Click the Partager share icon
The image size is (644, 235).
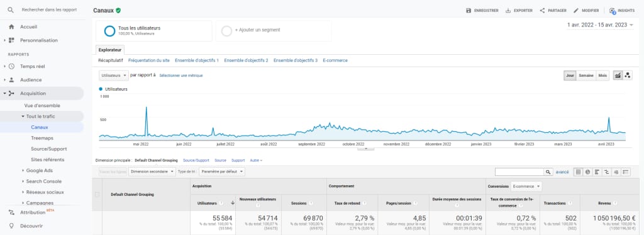[542, 11]
